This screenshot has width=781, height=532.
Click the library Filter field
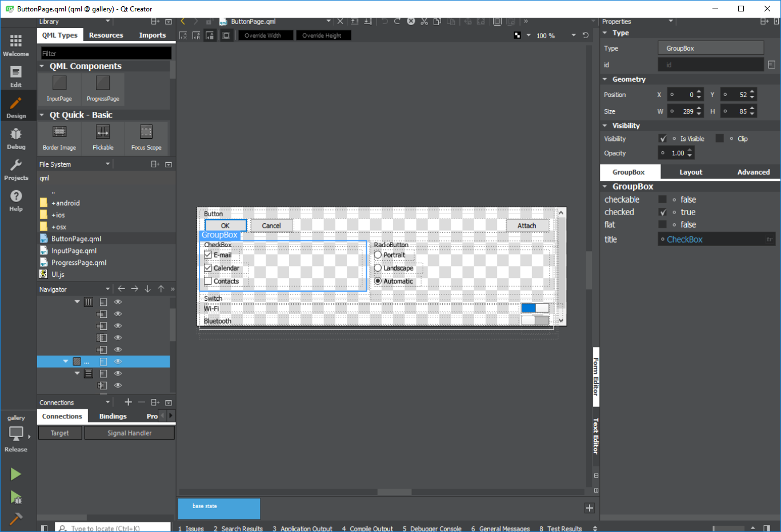(x=106, y=54)
